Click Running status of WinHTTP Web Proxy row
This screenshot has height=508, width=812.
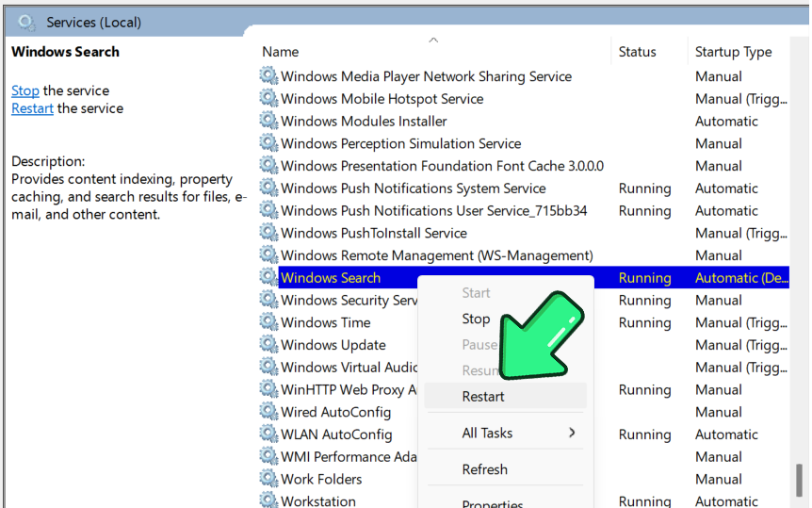644,390
